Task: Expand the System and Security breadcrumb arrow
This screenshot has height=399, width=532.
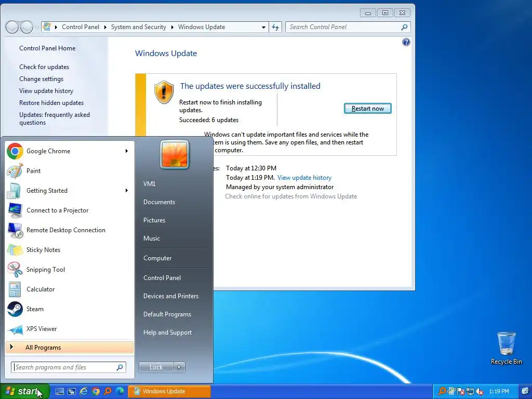Action: click(x=172, y=27)
